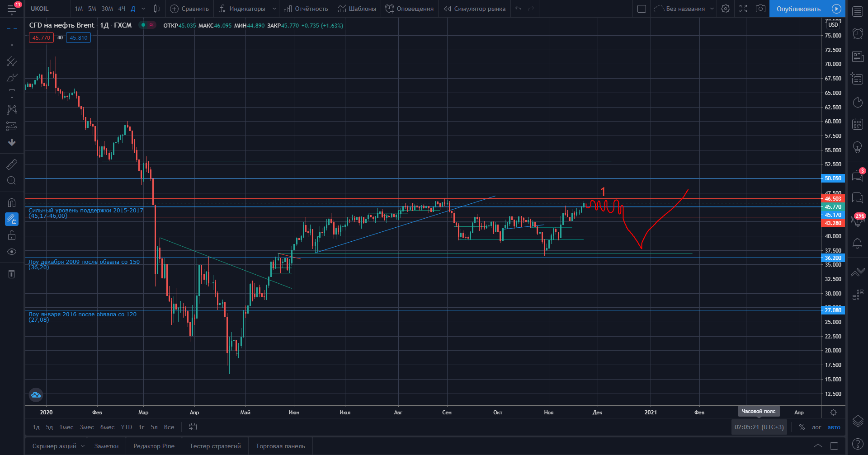
Task: Open the timeframe interval dropdown arrow
Action: (143, 9)
